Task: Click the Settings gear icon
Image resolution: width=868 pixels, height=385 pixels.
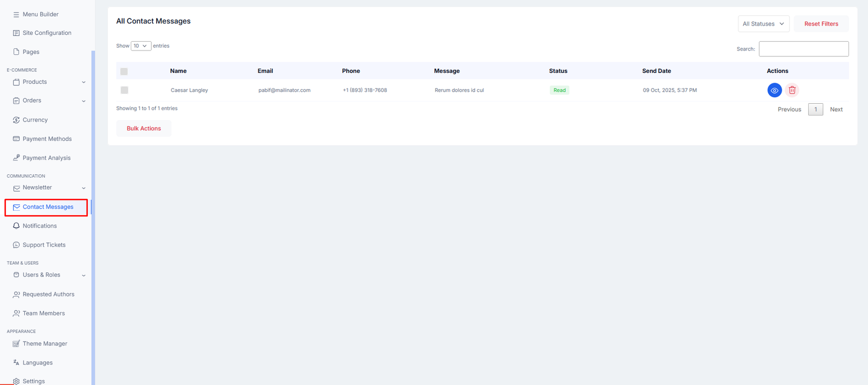Action: (16, 381)
